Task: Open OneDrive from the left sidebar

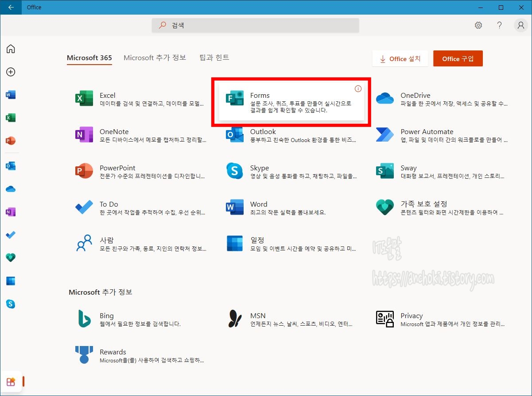Action: [x=11, y=189]
